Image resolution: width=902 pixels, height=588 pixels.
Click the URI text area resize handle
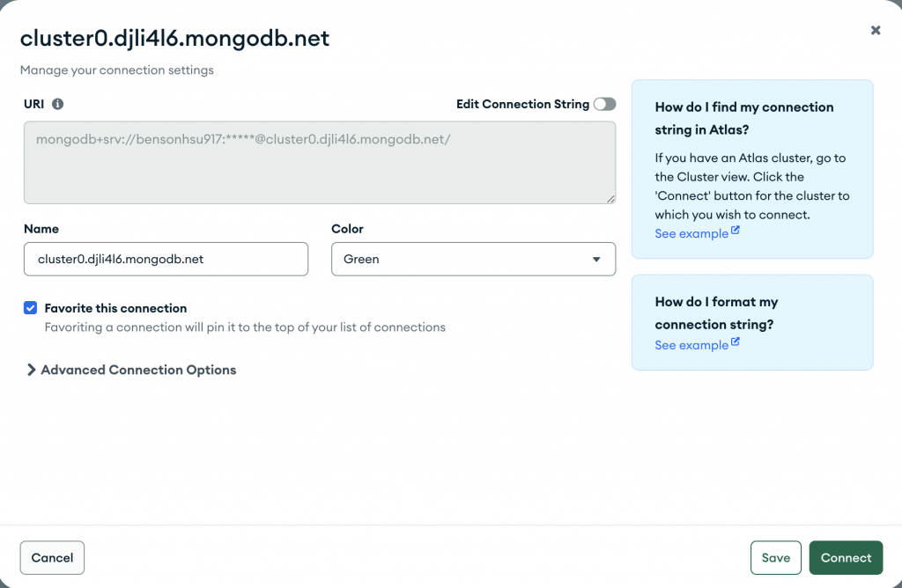click(x=610, y=199)
